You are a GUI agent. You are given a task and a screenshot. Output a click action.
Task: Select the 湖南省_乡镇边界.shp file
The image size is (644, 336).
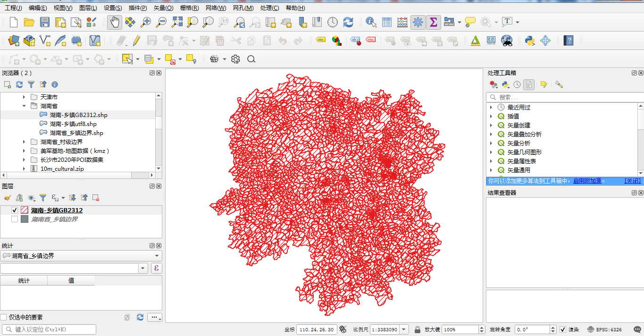[76, 133]
